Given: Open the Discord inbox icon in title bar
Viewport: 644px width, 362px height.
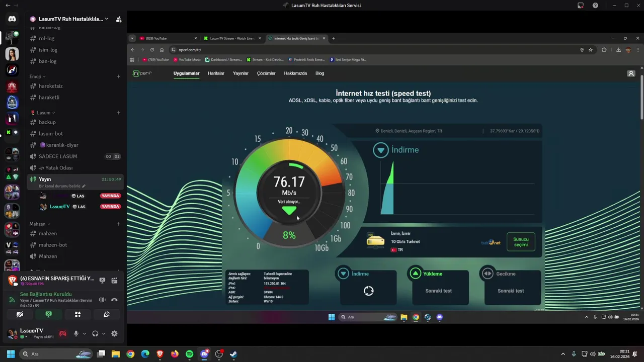Looking at the screenshot, I should tap(581, 6).
